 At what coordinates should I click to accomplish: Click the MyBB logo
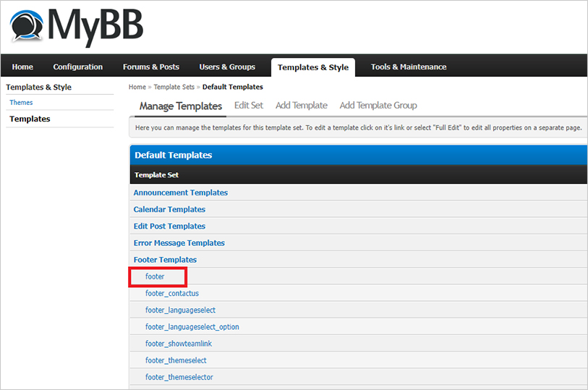pos(76,27)
